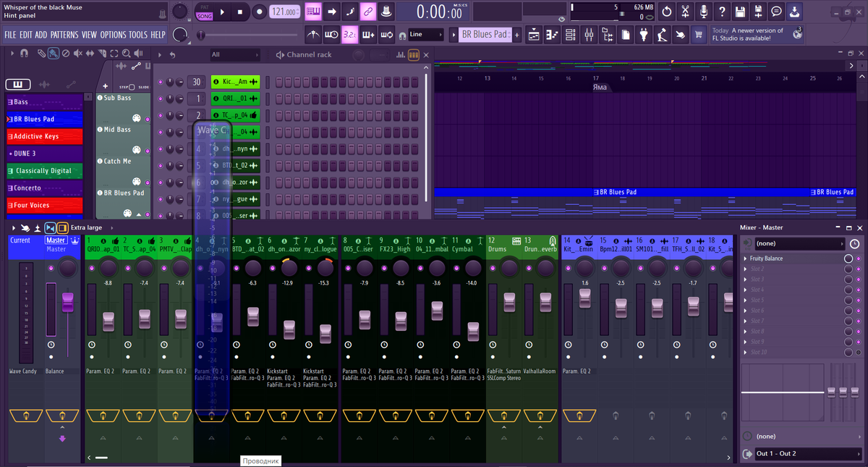Expand the Fruity Balance slot arrow
The image size is (868, 467).
746,258
